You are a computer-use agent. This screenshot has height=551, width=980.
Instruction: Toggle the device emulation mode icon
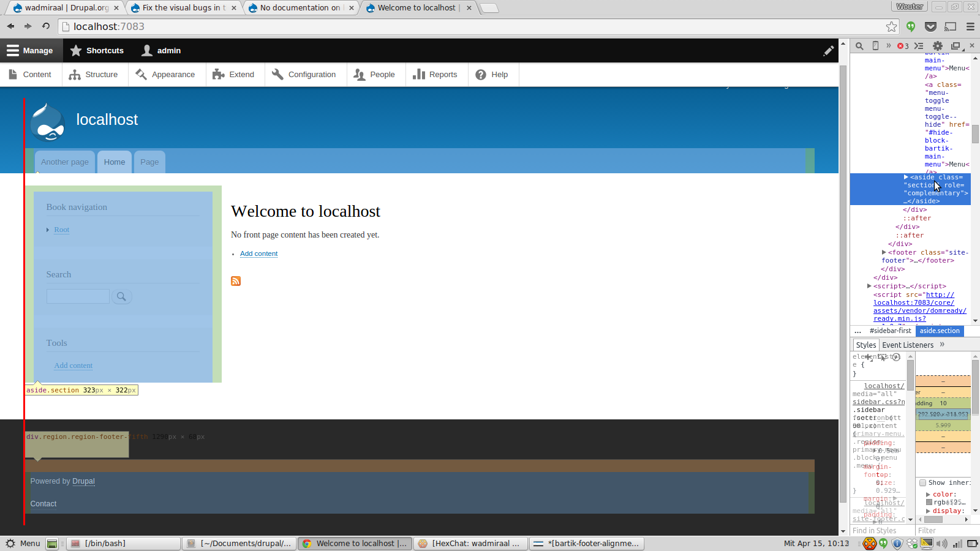tap(876, 45)
